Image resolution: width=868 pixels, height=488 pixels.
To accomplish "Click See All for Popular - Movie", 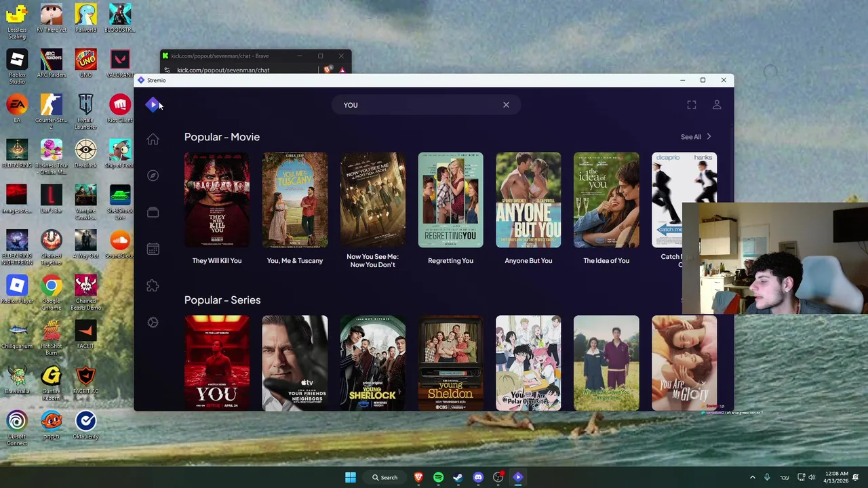I will point(696,137).
